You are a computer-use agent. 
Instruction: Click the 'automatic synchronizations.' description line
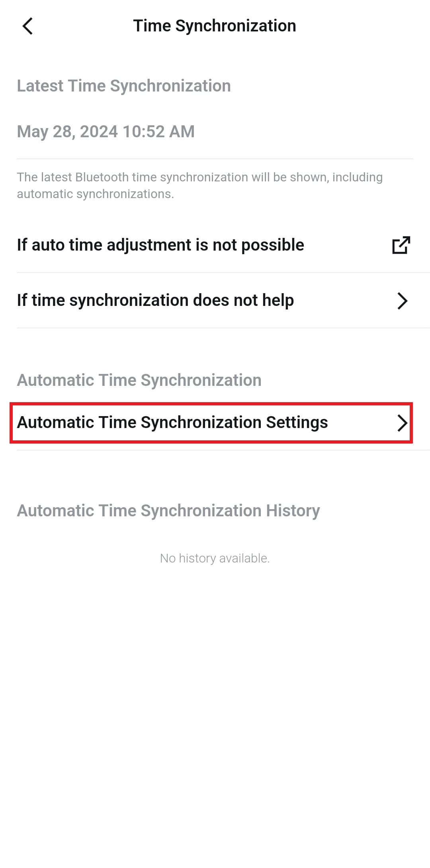pyautogui.click(x=95, y=194)
